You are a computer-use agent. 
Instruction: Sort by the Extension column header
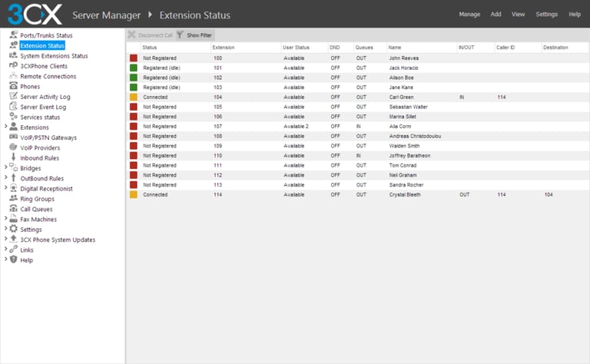223,48
